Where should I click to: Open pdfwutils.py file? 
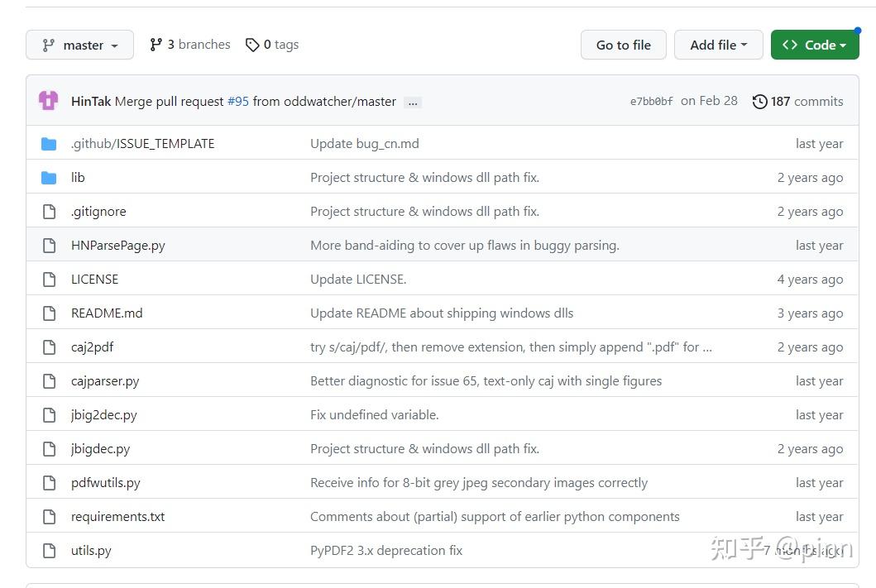106,482
